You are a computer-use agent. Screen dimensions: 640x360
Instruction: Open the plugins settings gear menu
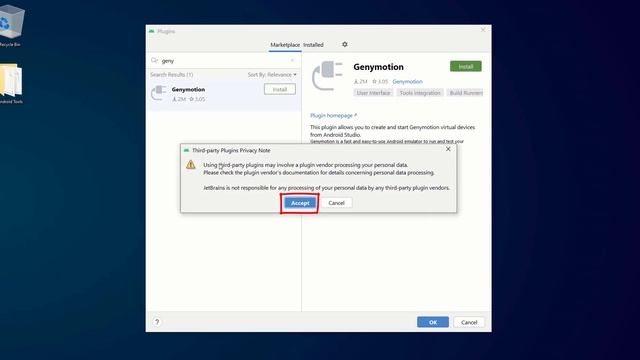[344, 44]
